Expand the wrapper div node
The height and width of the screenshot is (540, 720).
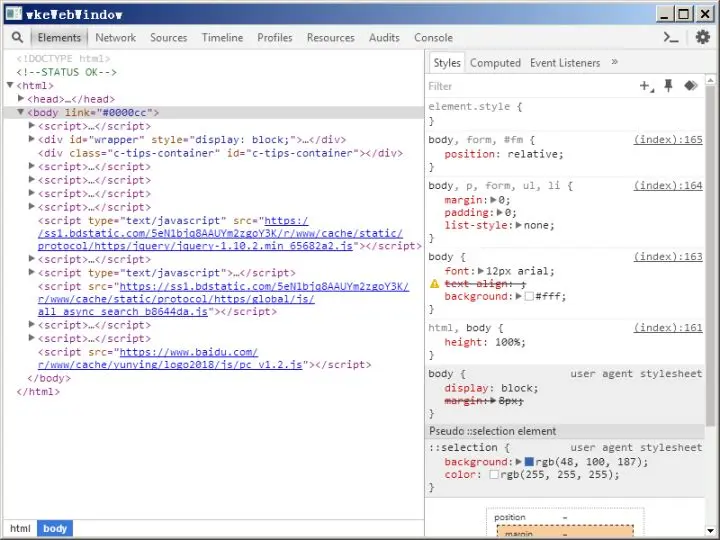[32, 139]
